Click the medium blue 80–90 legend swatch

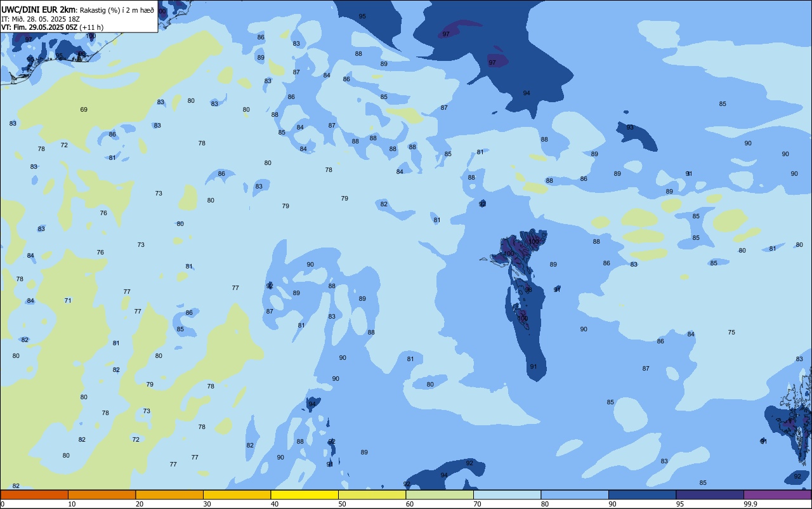coord(575,494)
